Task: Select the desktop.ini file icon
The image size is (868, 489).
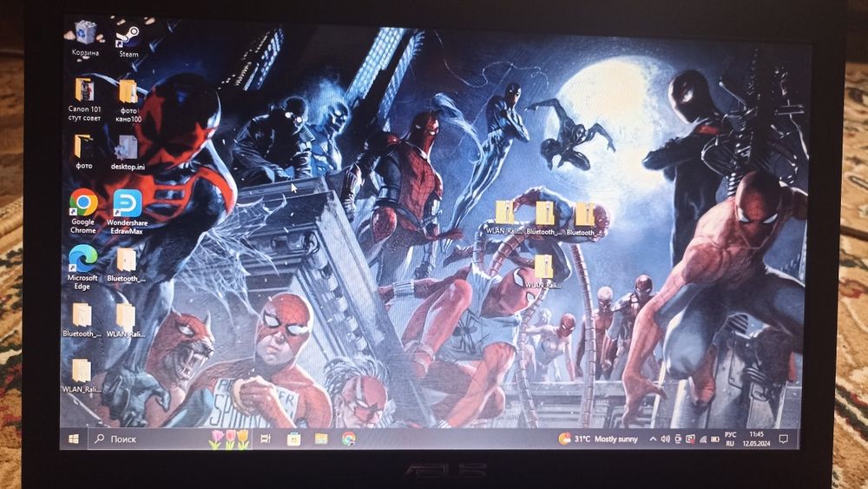Action: click(x=128, y=153)
